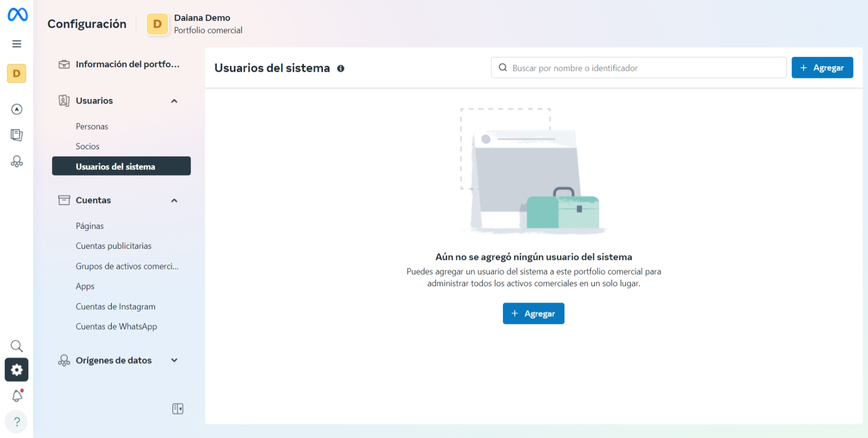
Task: Open Cuentas de WhatsApp
Action: coord(116,327)
